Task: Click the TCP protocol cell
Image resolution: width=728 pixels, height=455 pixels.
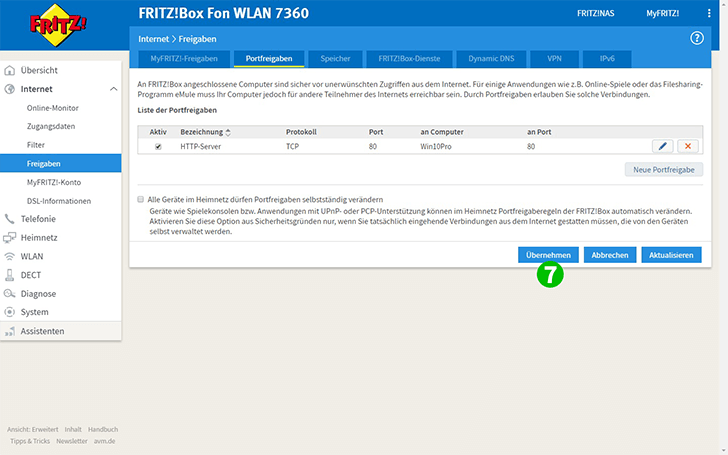Action: pyautogui.click(x=292, y=146)
